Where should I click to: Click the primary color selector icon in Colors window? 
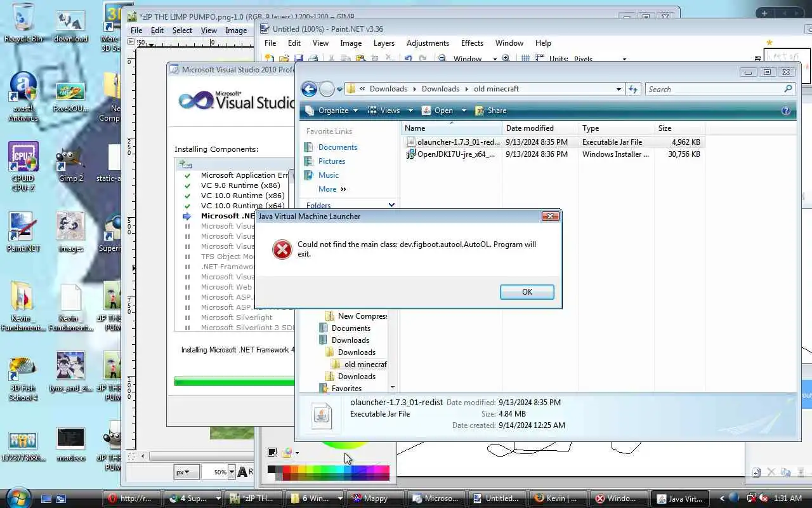pos(272,452)
